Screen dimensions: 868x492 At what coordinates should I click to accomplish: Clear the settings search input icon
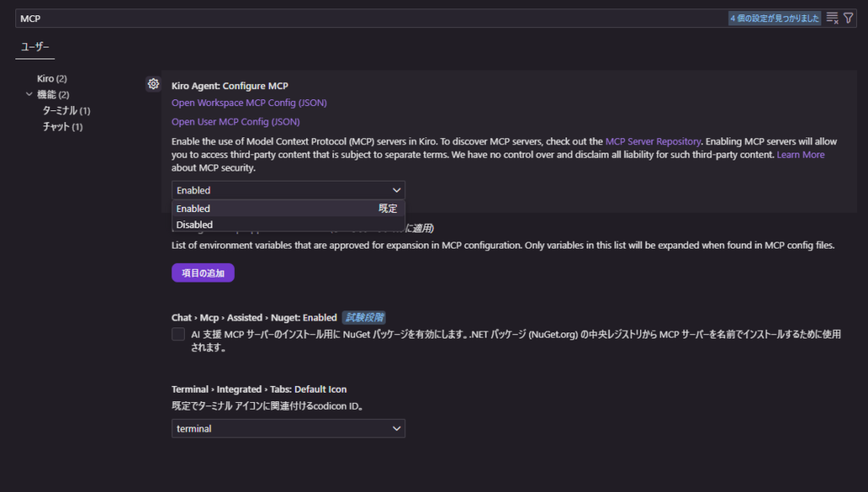coord(832,18)
